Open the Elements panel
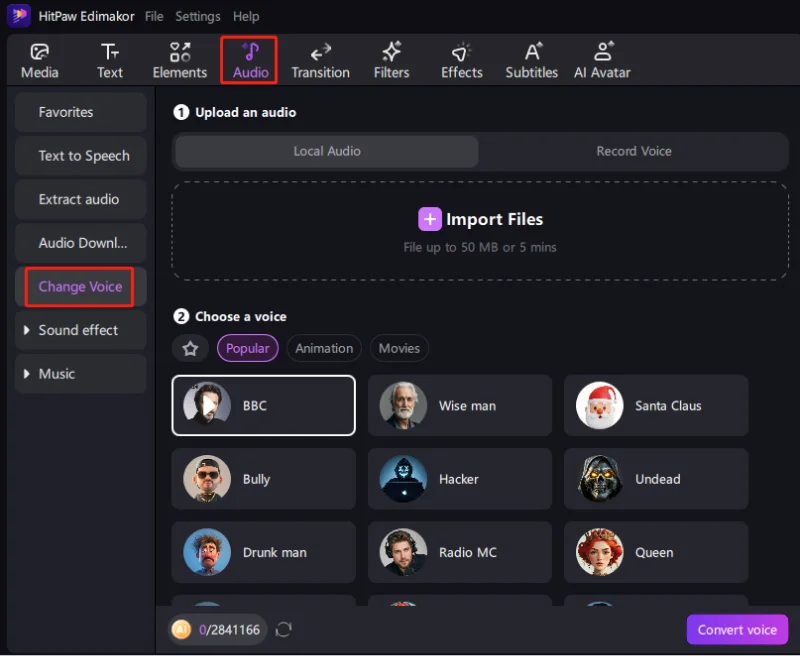Viewport: 800px width, 656px height. pyautogui.click(x=179, y=58)
